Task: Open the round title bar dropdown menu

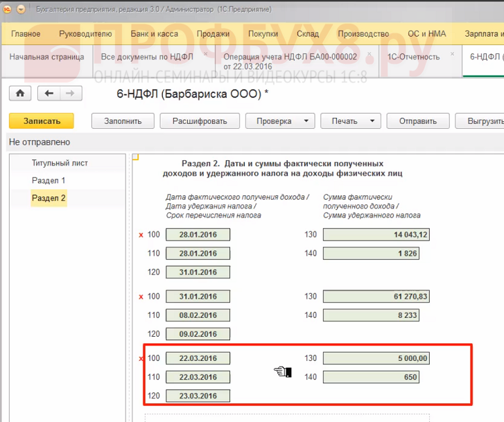Action: click(20, 9)
